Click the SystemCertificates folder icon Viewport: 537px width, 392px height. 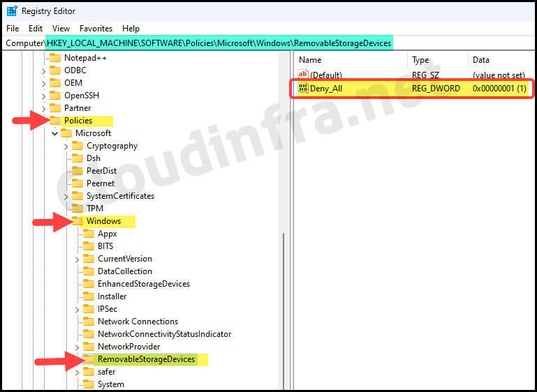[78, 196]
